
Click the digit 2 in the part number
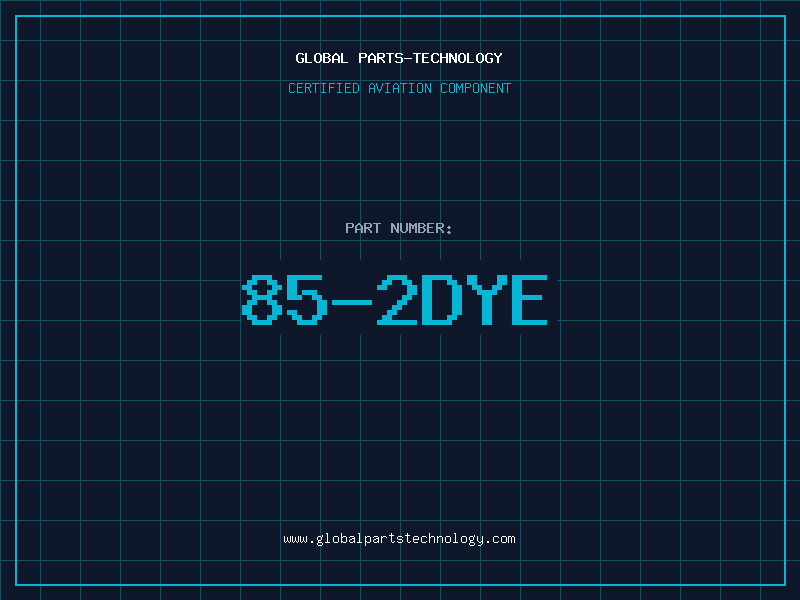pyautogui.click(x=395, y=301)
